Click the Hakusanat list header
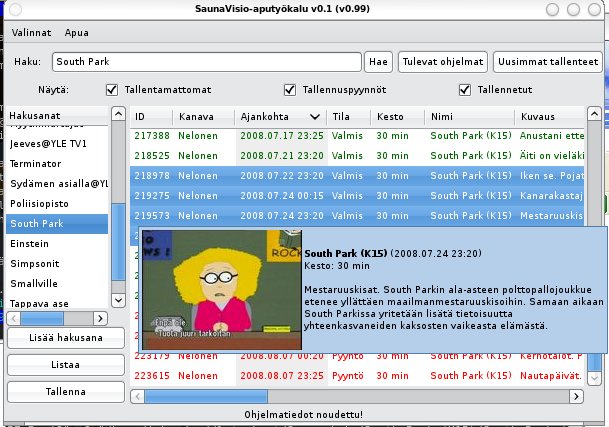Viewport: 609px width, 427px height. click(57, 116)
